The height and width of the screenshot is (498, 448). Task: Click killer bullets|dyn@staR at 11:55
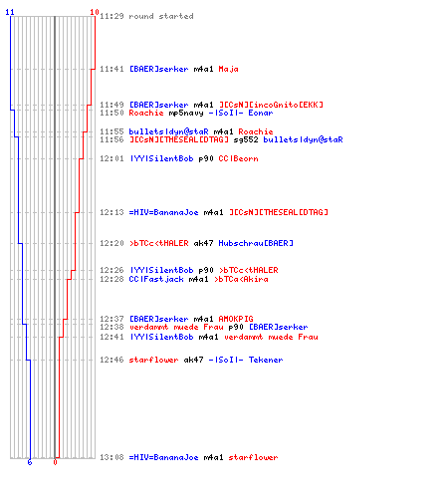point(168,131)
